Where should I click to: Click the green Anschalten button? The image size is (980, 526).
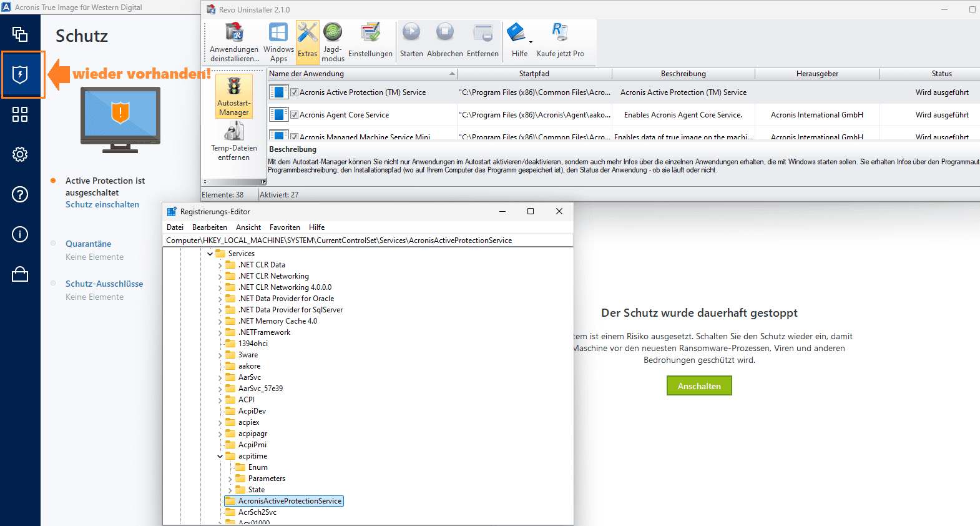(x=699, y=386)
